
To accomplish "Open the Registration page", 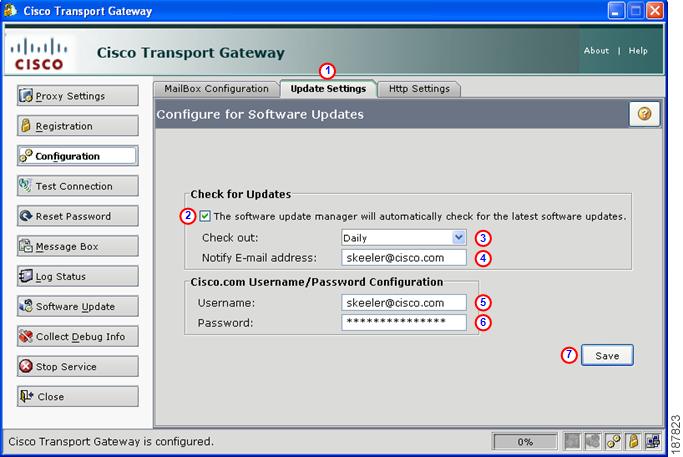I will [x=78, y=126].
